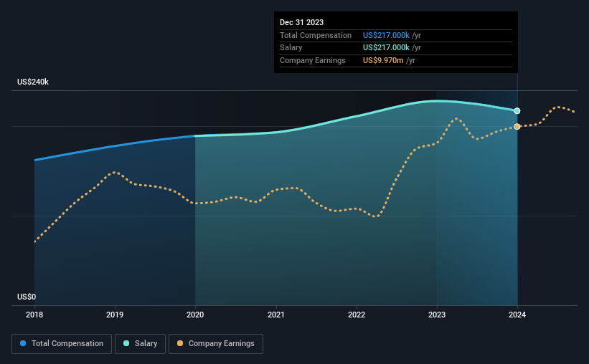Click the Total Compensation US$217.000k tooltip value
Viewport: 589px width, 364px height.
386,35
